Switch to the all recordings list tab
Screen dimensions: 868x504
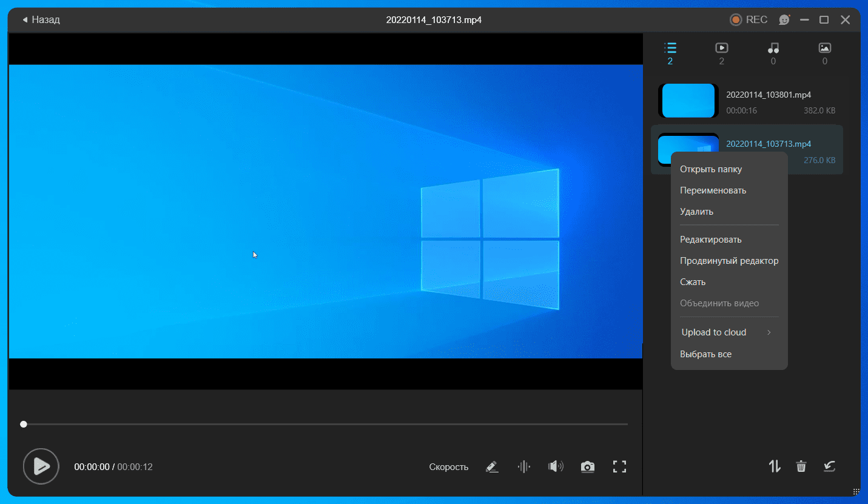(670, 53)
